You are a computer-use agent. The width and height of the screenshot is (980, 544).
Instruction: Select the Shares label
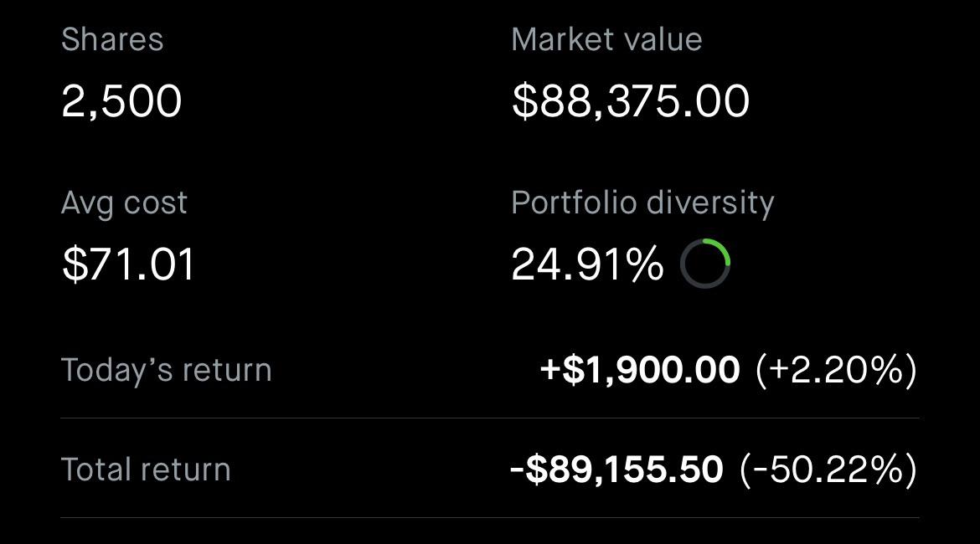(x=112, y=39)
